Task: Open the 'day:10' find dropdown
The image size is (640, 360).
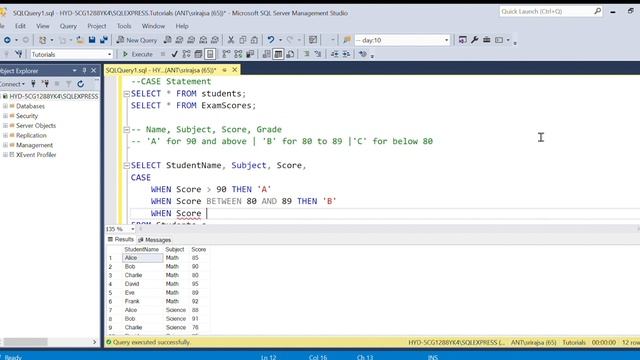Action: (446, 40)
